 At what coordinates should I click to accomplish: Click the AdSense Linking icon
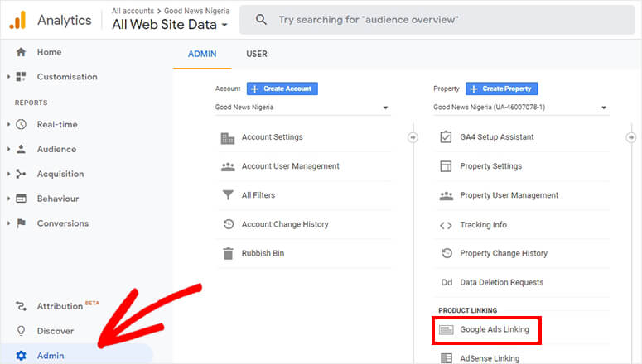coord(447,358)
